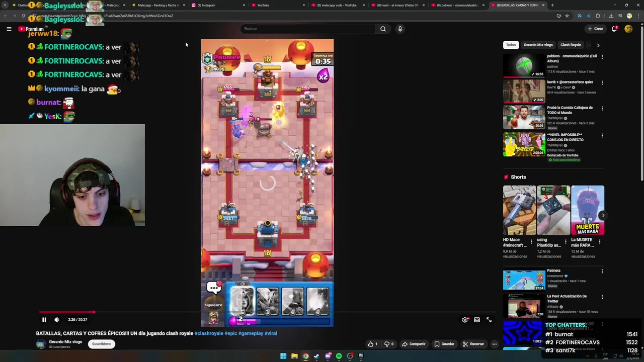The image size is (644, 362).
Task: Open Spotify from the taskbar
Action: (x=339, y=356)
